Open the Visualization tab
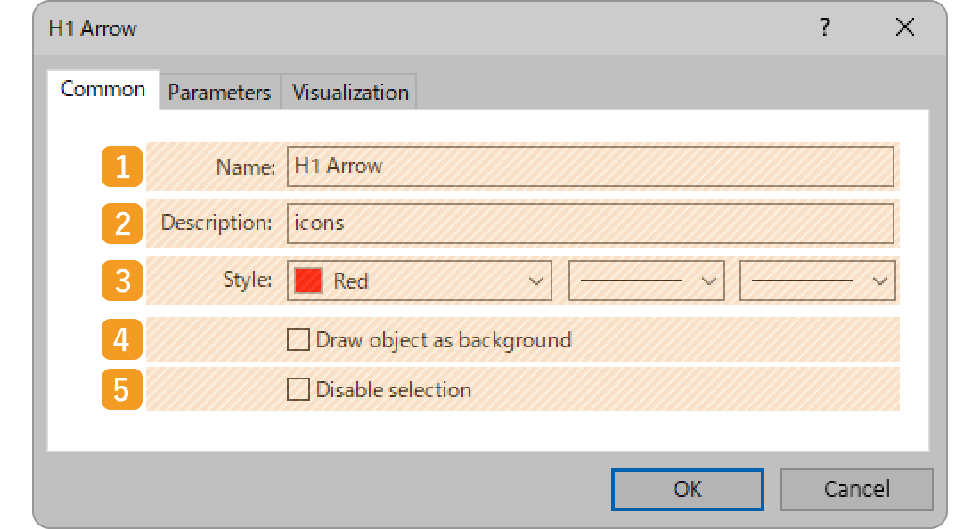 [350, 93]
